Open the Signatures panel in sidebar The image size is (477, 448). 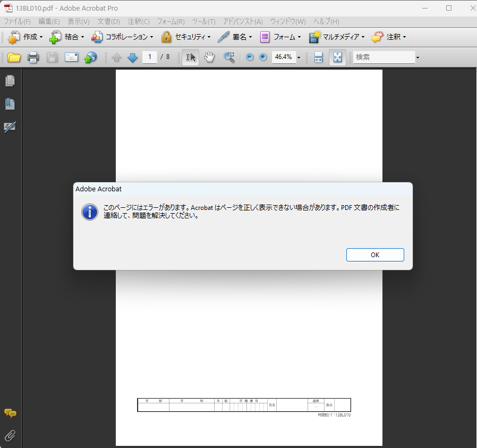tap(10, 126)
